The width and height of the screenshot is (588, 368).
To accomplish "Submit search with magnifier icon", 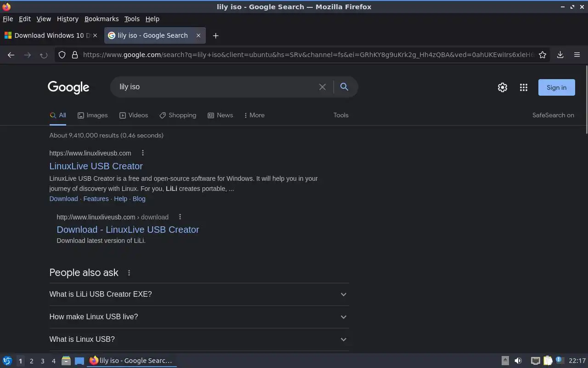I will pos(344,87).
